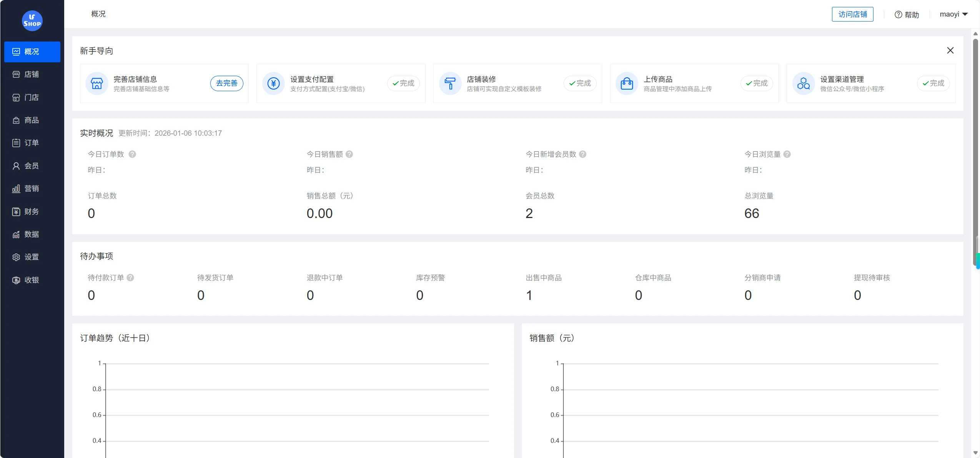Open the 帮助 link in the header
This screenshot has width=980, height=458.
tap(907, 14)
